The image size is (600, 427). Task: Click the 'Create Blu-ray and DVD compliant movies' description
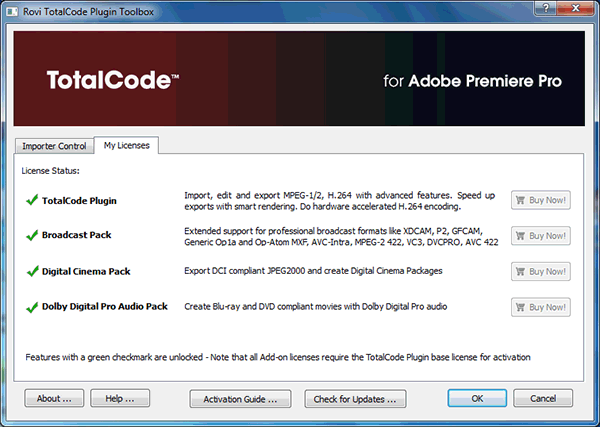pos(315,306)
